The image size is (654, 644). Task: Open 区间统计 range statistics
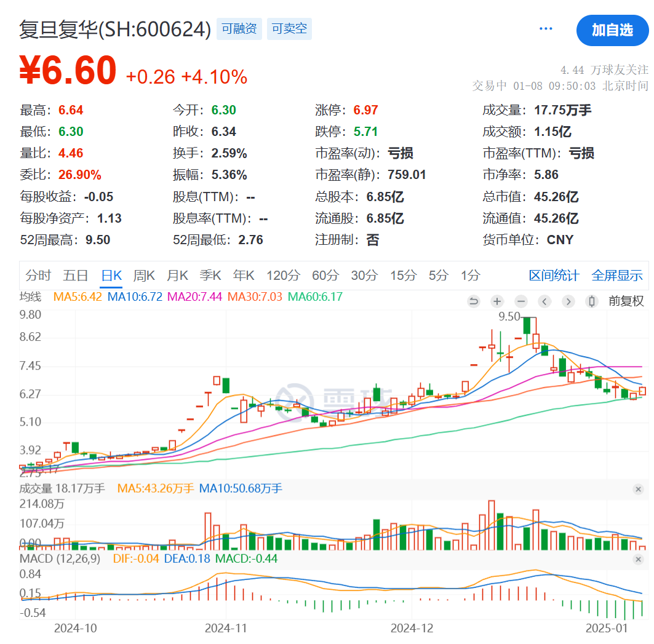point(554,276)
